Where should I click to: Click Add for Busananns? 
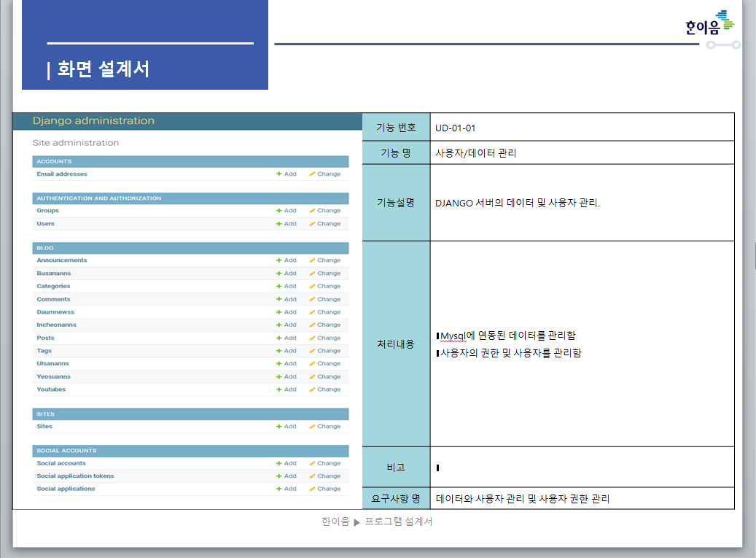(x=287, y=274)
